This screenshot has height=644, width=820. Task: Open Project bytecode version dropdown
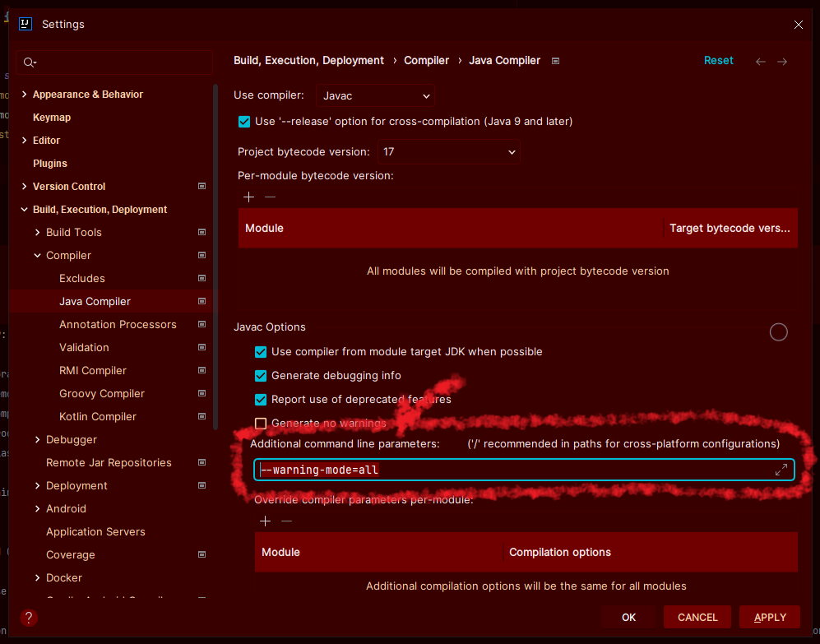(x=449, y=151)
